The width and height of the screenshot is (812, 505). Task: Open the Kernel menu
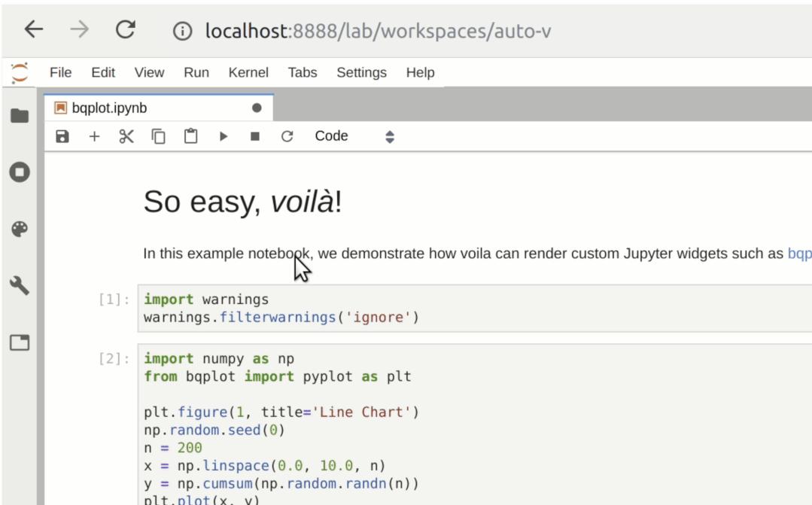click(249, 73)
